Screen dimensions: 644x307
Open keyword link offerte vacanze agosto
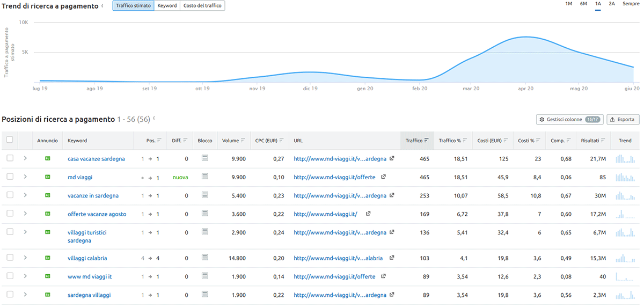point(97,214)
